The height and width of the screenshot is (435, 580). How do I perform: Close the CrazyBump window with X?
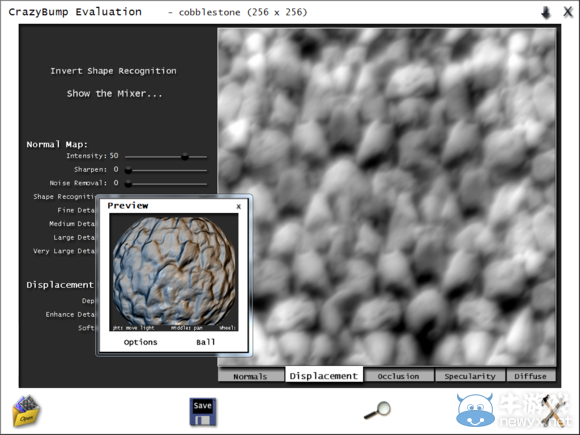(568, 12)
